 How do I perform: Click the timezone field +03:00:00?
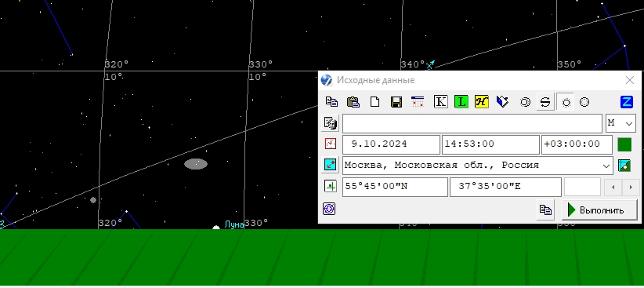(577, 144)
